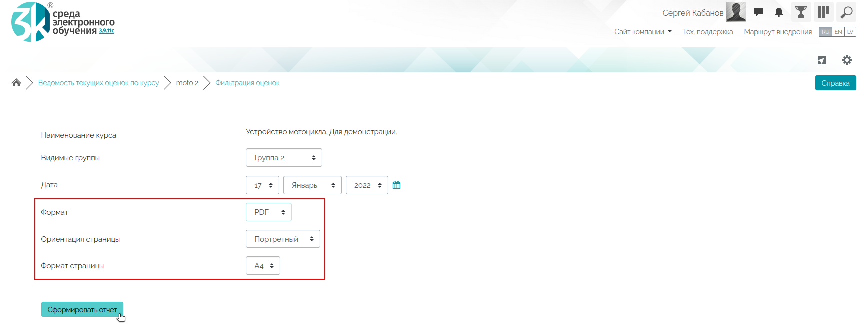868x330 pixels.
Task: Open the PDF format dropdown
Action: point(269,212)
